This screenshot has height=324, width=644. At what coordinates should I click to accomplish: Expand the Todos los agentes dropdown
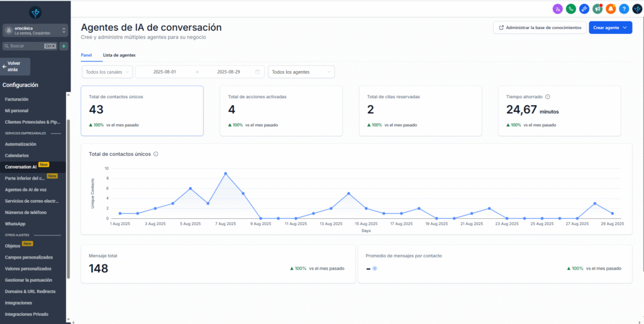click(301, 72)
